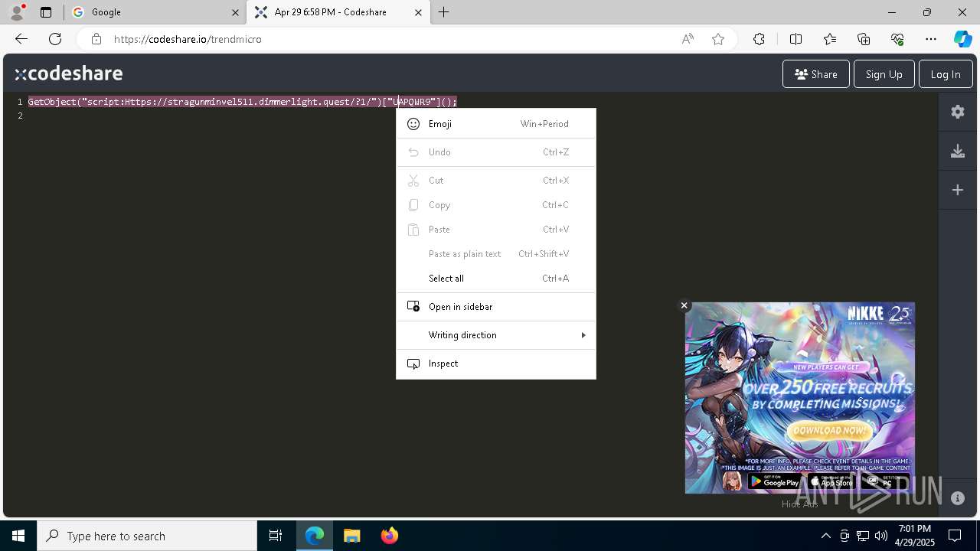Go back with browser back arrow
Screen dimensions: 980x551
pyautogui.click(x=21, y=39)
